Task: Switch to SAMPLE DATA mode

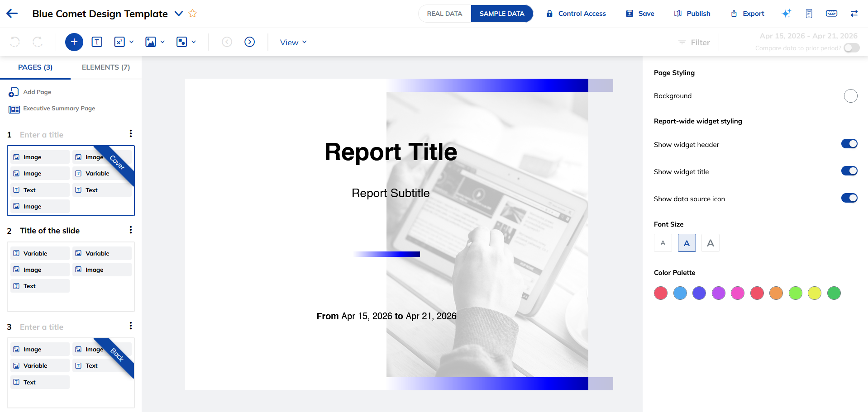Action: coord(502,14)
